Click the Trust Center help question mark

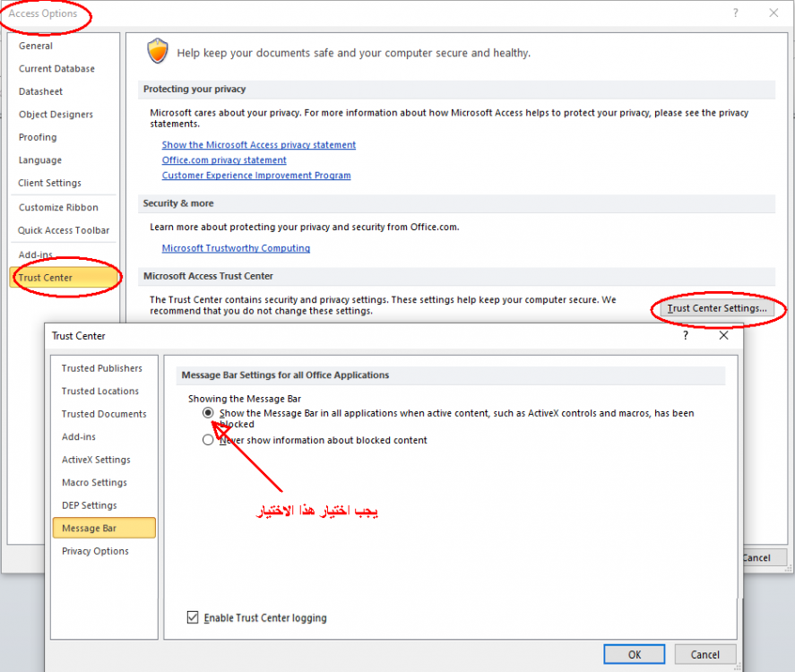tap(686, 335)
